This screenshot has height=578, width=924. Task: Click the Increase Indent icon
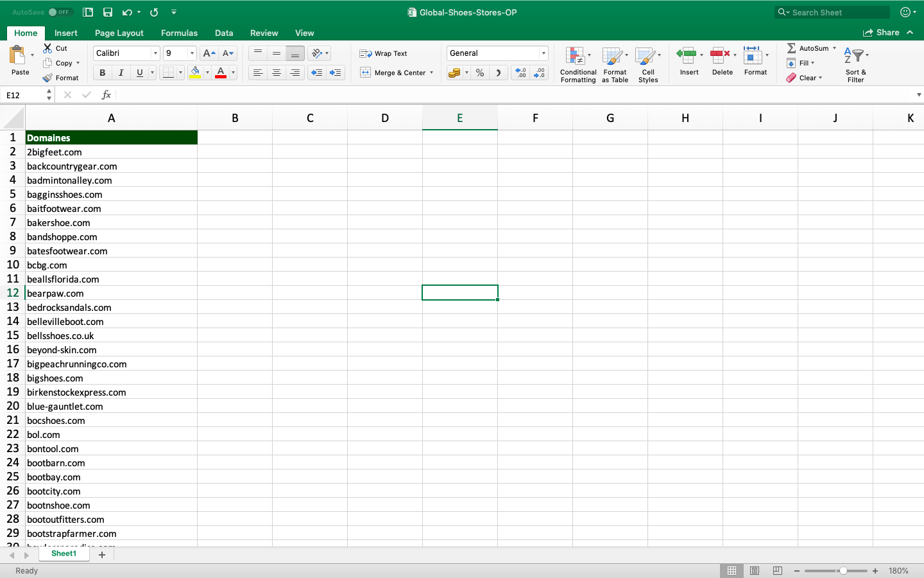(x=335, y=73)
